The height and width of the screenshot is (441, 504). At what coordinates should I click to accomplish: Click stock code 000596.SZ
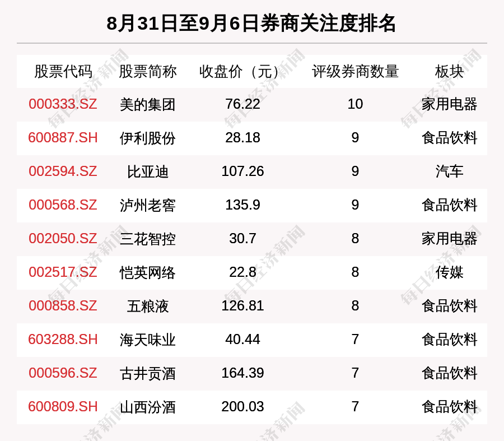[x=63, y=373]
